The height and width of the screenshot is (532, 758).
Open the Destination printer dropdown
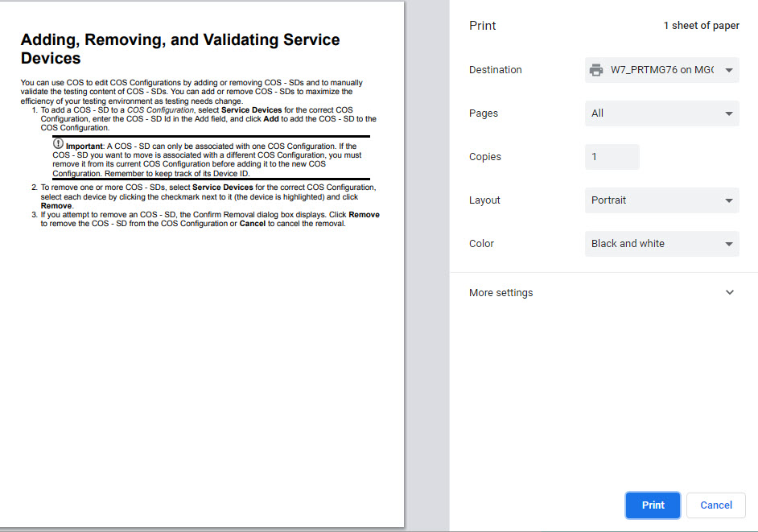(x=661, y=70)
